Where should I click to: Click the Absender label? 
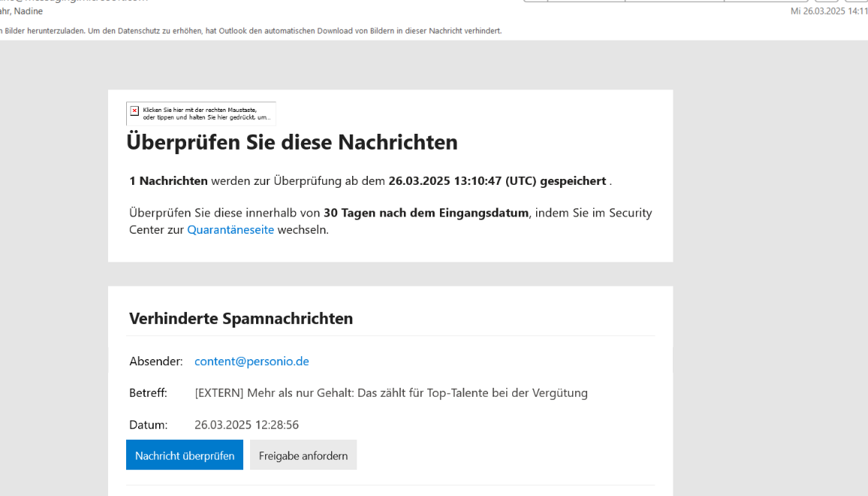click(x=155, y=361)
